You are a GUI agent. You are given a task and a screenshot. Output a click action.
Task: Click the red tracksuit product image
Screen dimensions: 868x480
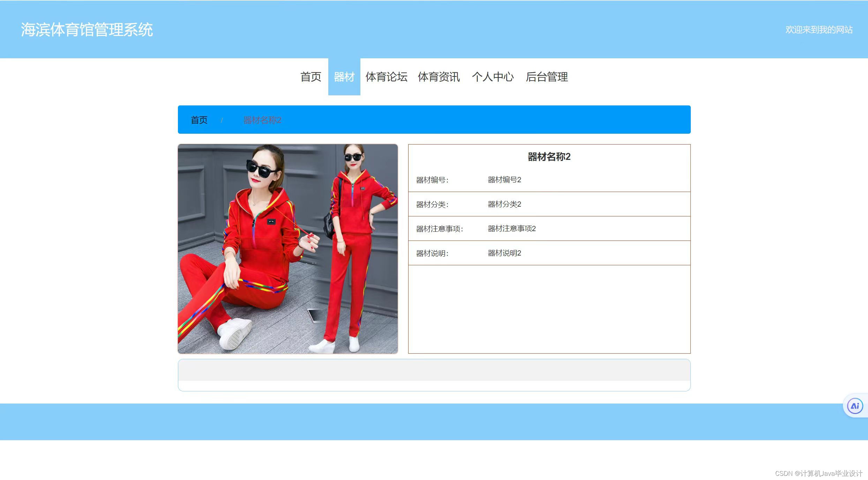tap(288, 249)
